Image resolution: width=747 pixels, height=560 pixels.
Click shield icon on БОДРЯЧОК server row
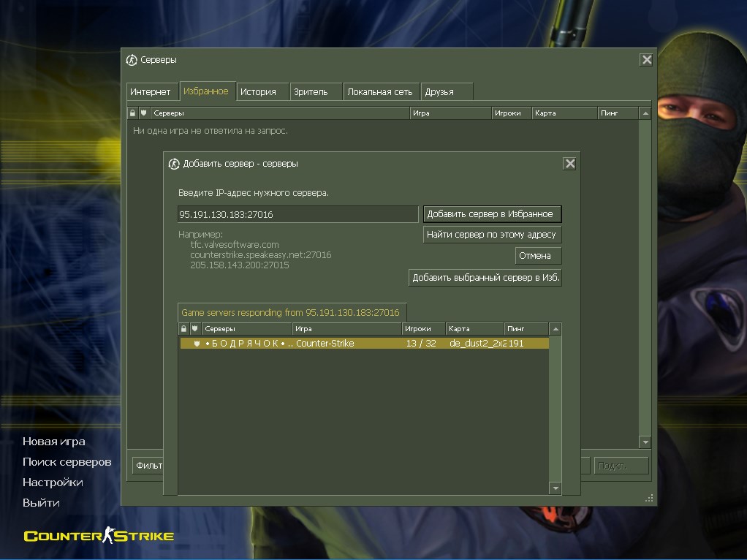tap(197, 344)
